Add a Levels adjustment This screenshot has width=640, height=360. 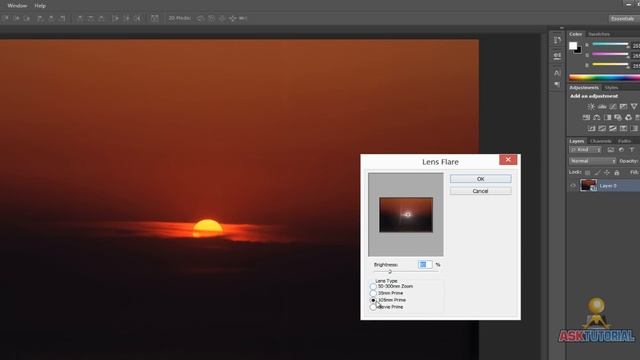[602, 107]
